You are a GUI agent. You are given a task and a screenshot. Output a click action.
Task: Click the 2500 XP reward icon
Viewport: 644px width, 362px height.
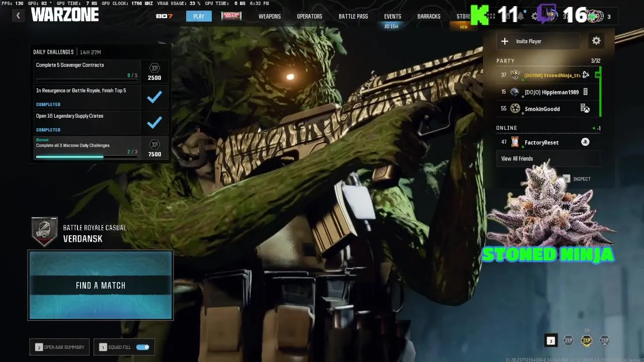point(154,68)
